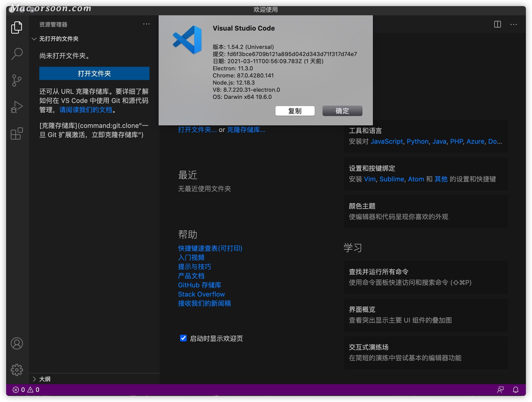Click the split editor icon
532x402 pixels.
tap(497, 24)
